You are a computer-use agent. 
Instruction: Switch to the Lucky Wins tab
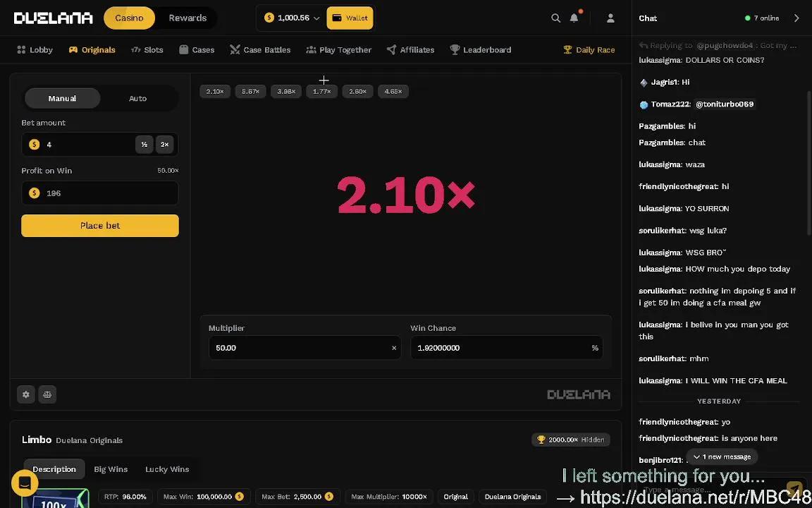[x=167, y=469]
